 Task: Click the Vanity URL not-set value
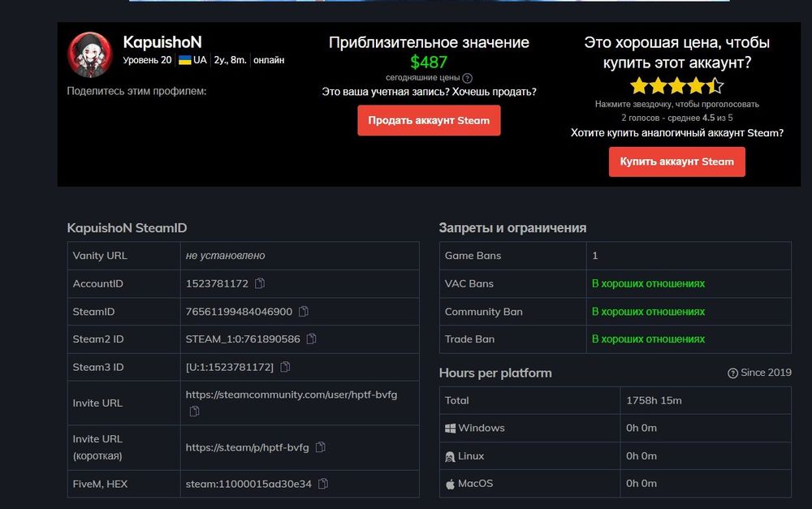pos(225,255)
